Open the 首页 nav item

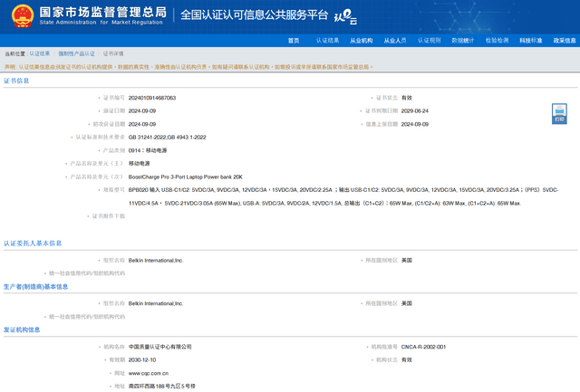click(x=294, y=41)
